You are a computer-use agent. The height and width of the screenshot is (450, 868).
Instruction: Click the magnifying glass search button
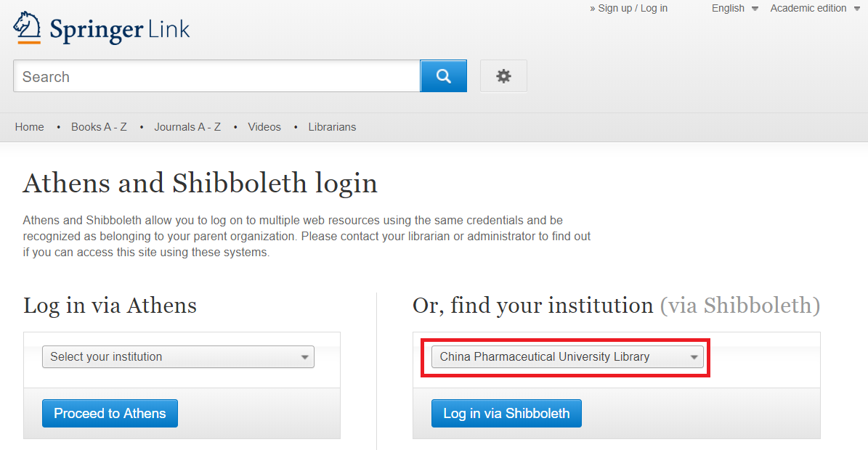(x=443, y=76)
